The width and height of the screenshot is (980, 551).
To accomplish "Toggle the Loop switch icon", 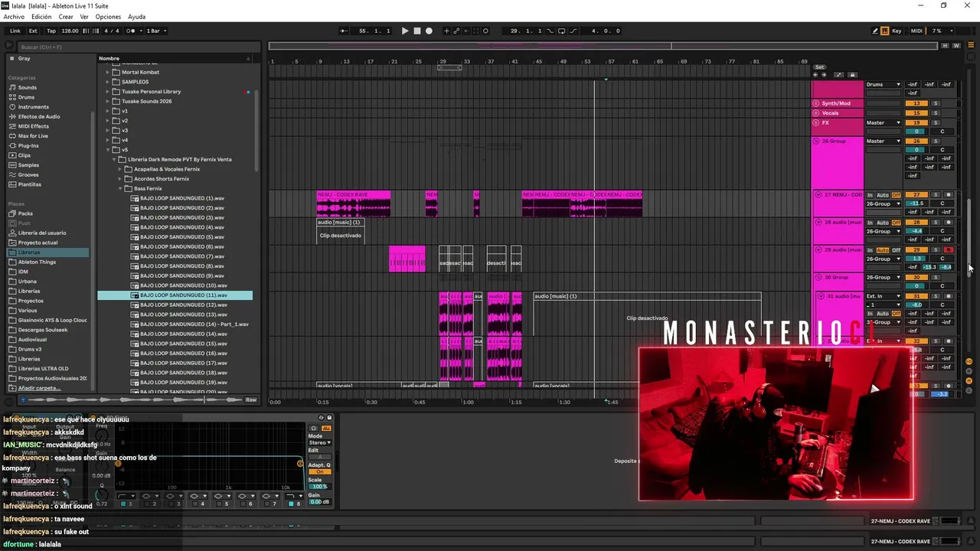I will (x=561, y=31).
